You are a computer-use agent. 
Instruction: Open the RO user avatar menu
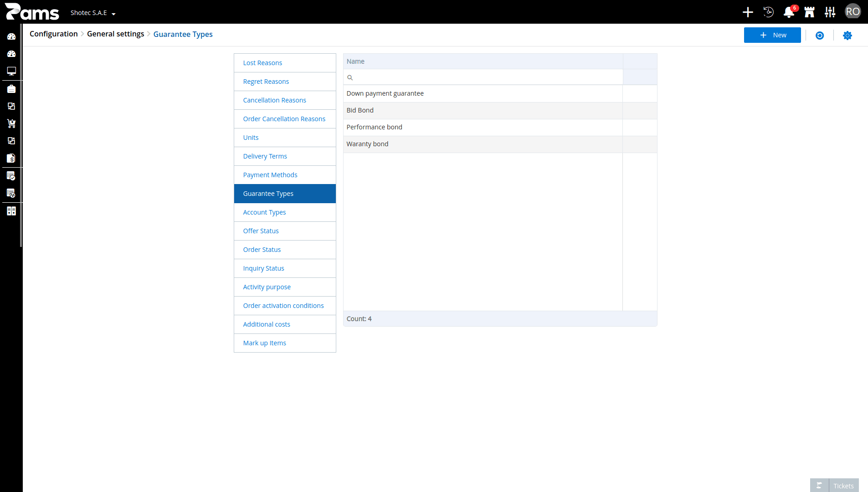point(853,12)
